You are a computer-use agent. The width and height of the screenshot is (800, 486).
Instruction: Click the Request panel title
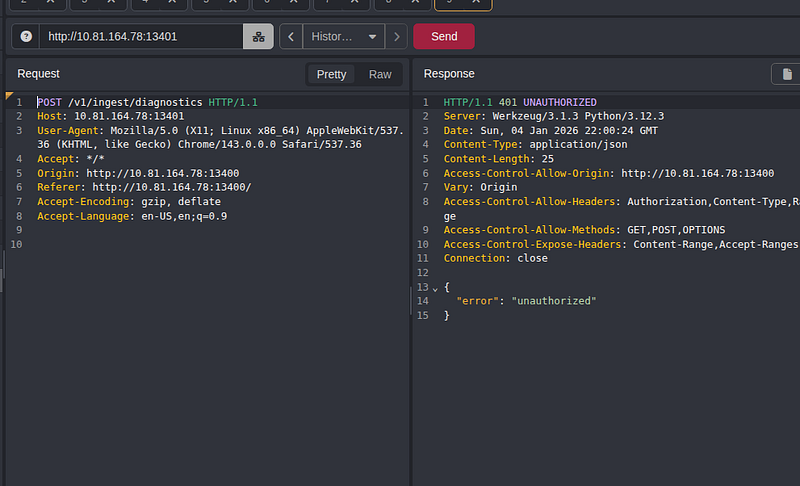38,74
